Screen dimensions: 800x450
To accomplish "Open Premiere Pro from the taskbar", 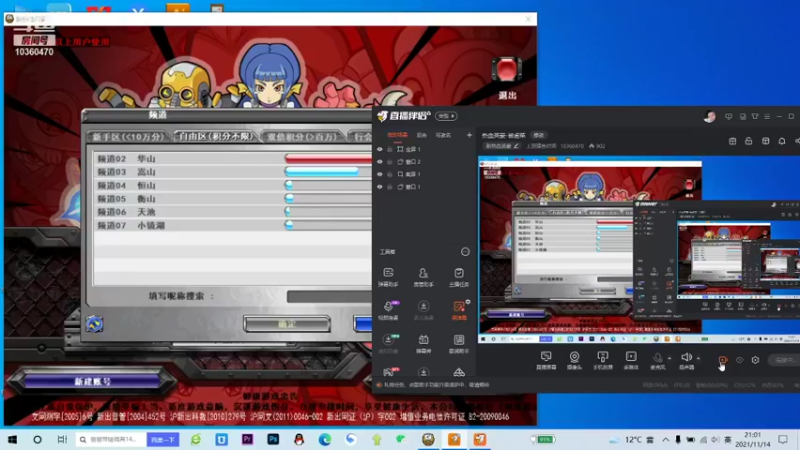I will pyautogui.click(x=247, y=439).
